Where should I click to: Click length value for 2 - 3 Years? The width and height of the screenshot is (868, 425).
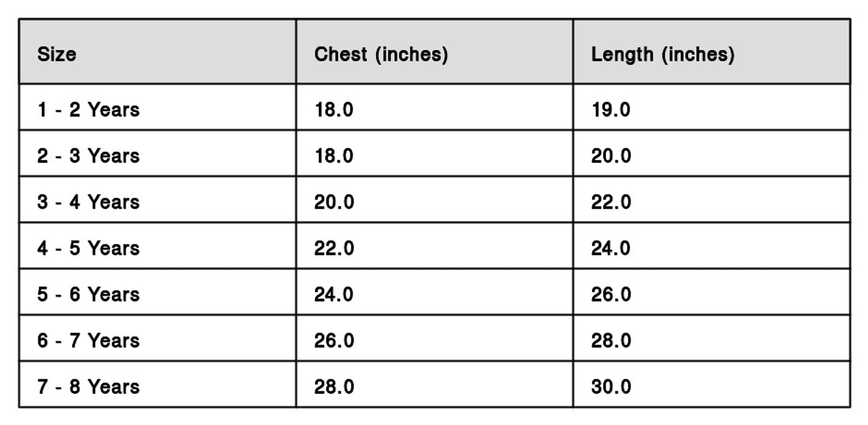click(x=611, y=155)
